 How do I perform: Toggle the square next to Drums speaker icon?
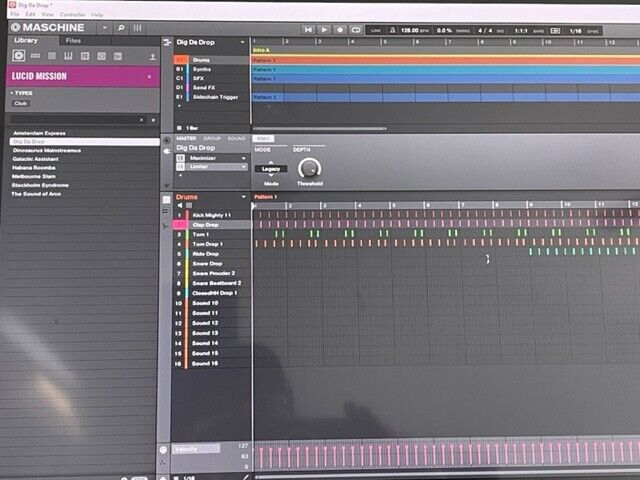189,205
